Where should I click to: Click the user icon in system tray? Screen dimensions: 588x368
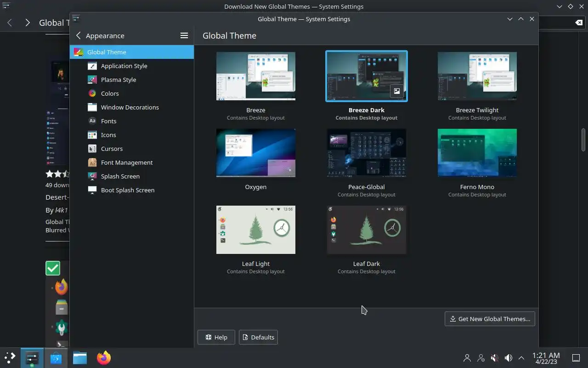467,357
